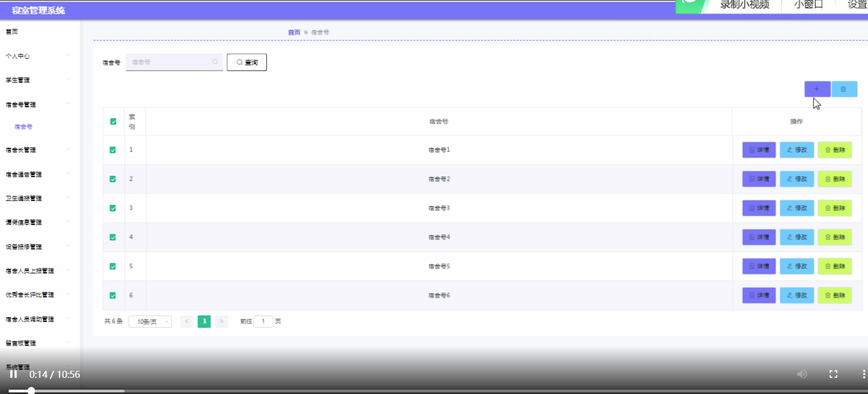Viewport: 868px width, 394px height.
Task: Click the magnifier icon inside the 宿舍号 search field
Action: [215, 62]
